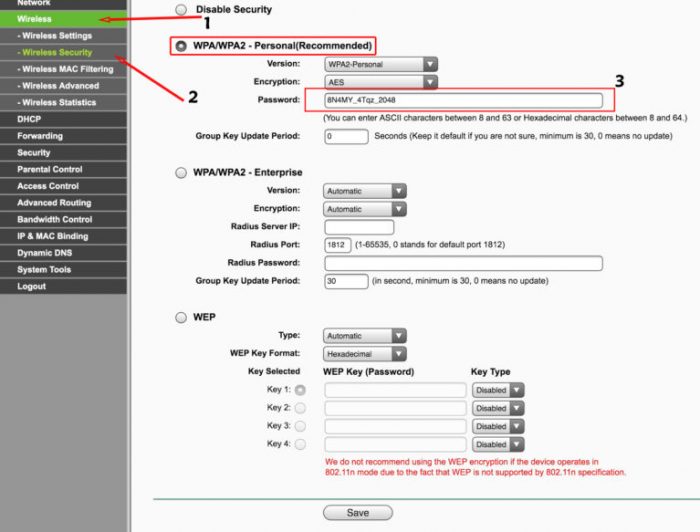This screenshot has width=700, height=532.
Task: Select WPA/WPA2 - Personal radio button
Action: (x=181, y=46)
